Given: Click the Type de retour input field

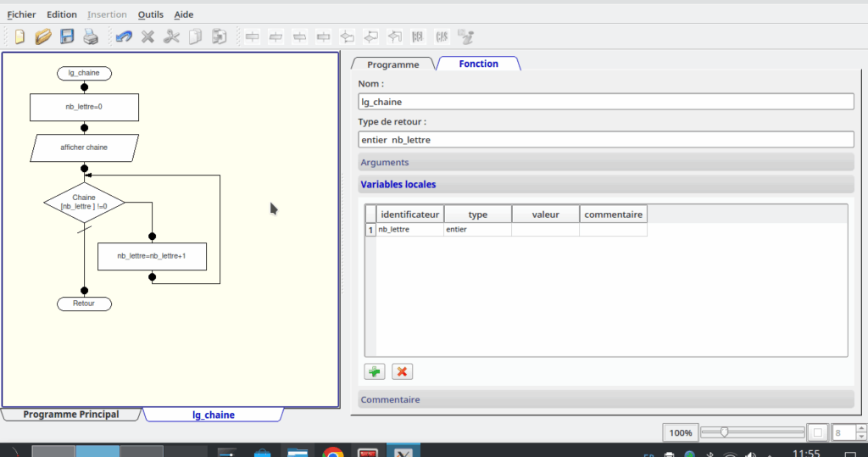Looking at the screenshot, I should click(x=605, y=139).
